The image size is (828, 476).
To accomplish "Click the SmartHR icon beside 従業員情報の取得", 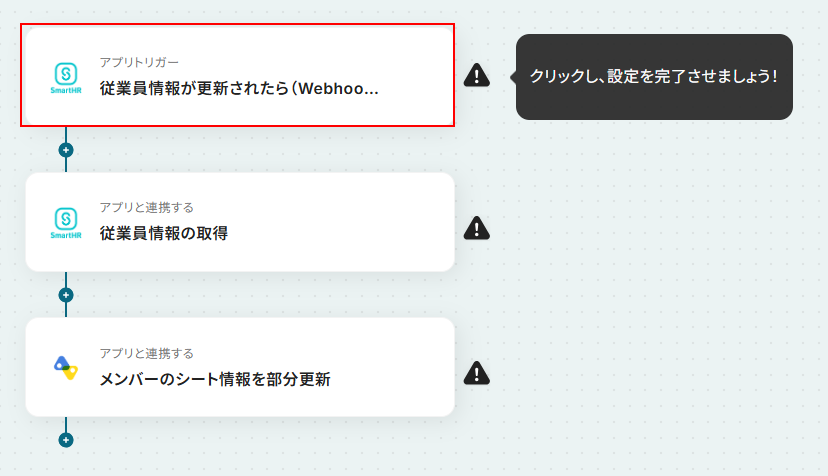I will pos(66,223).
